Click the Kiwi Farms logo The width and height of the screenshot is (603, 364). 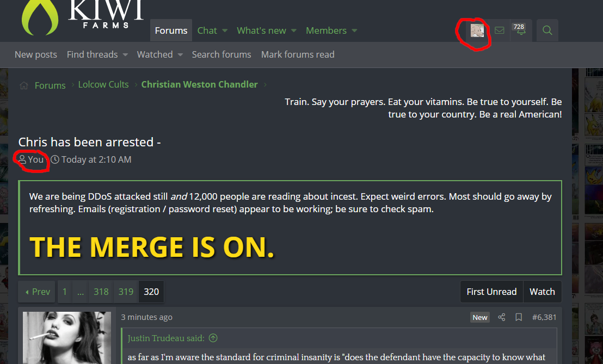(83, 16)
